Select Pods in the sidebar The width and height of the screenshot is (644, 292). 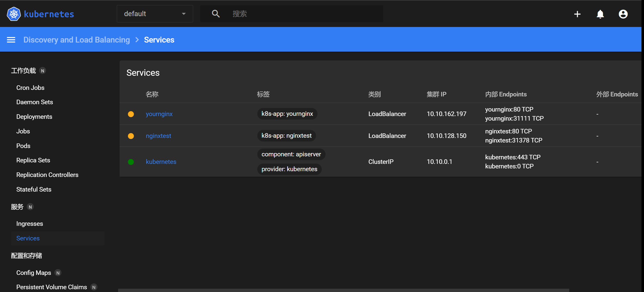tap(23, 146)
